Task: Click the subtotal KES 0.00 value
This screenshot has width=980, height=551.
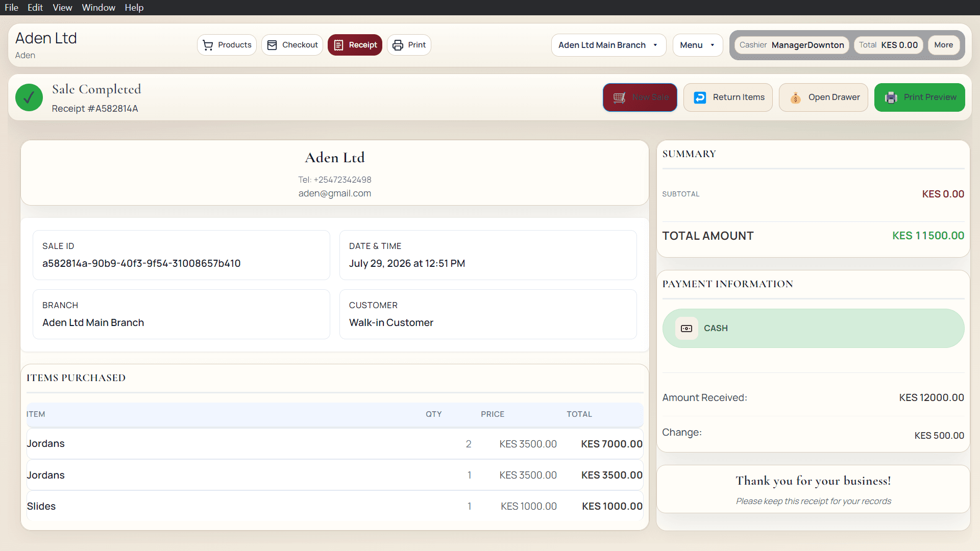Action: click(943, 194)
